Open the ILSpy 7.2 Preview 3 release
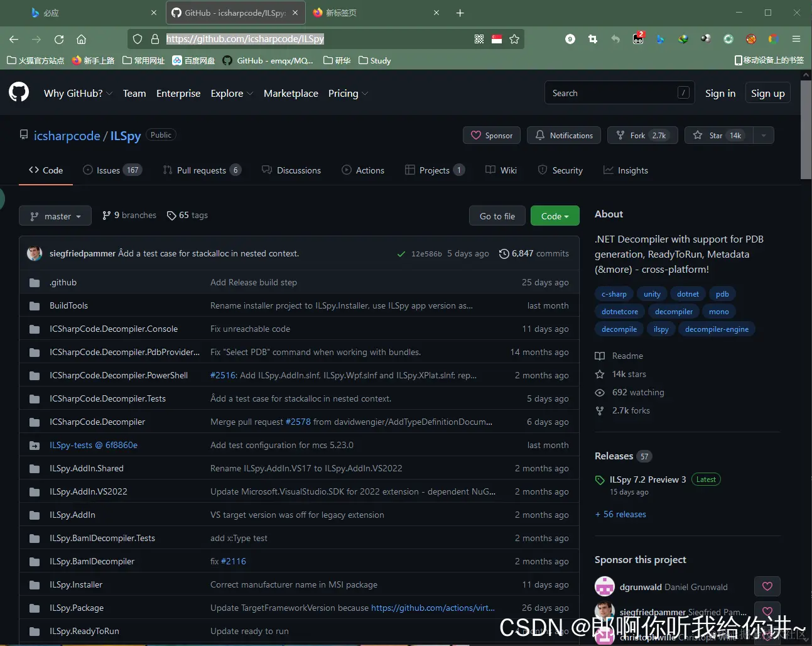Image resolution: width=812 pixels, height=646 pixels. (648, 479)
